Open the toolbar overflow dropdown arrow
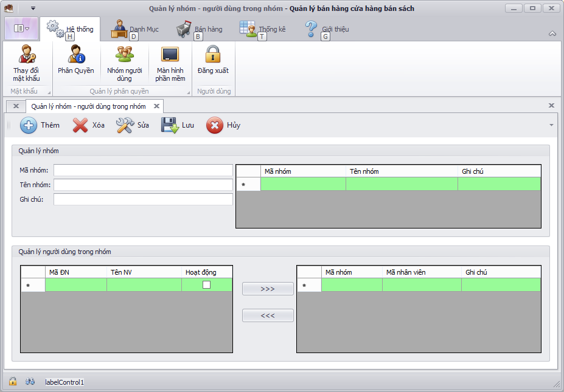The image size is (564, 392). [x=551, y=125]
